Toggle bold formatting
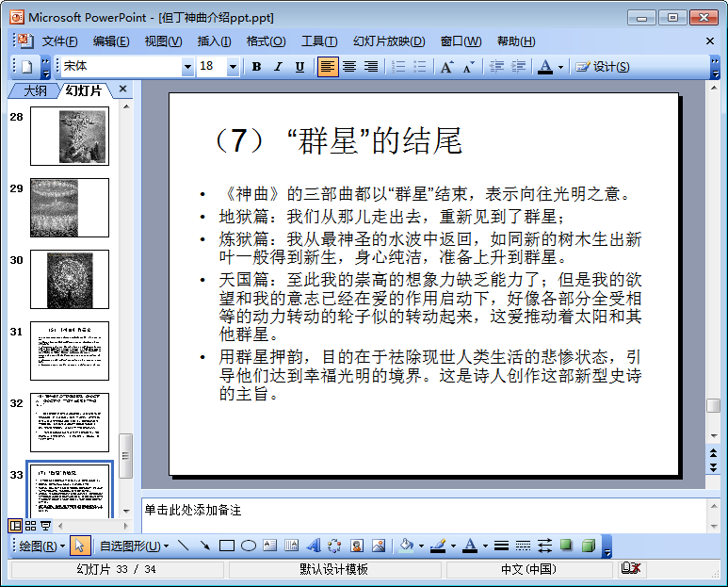This screenshot has width=728, height=587. [x=256, y=67]
